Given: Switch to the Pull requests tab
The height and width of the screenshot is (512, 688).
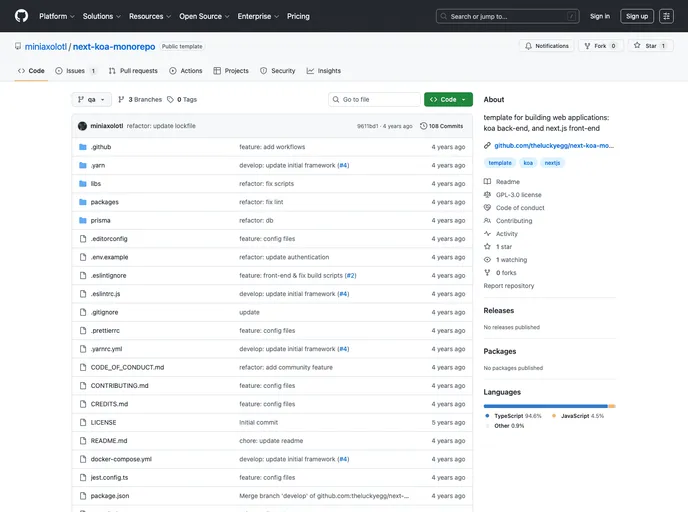Looking at the screenshot, I should 133,71.
